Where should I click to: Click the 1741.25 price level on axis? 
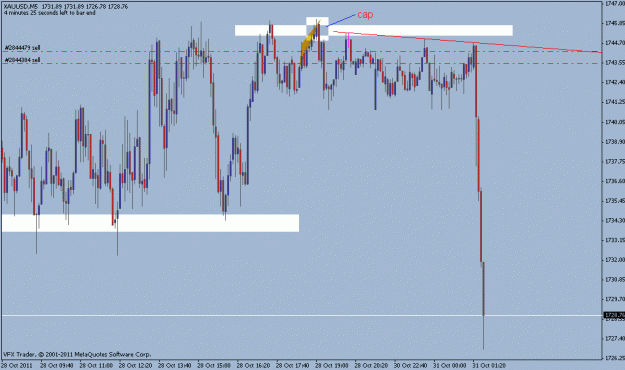(614, 102)
